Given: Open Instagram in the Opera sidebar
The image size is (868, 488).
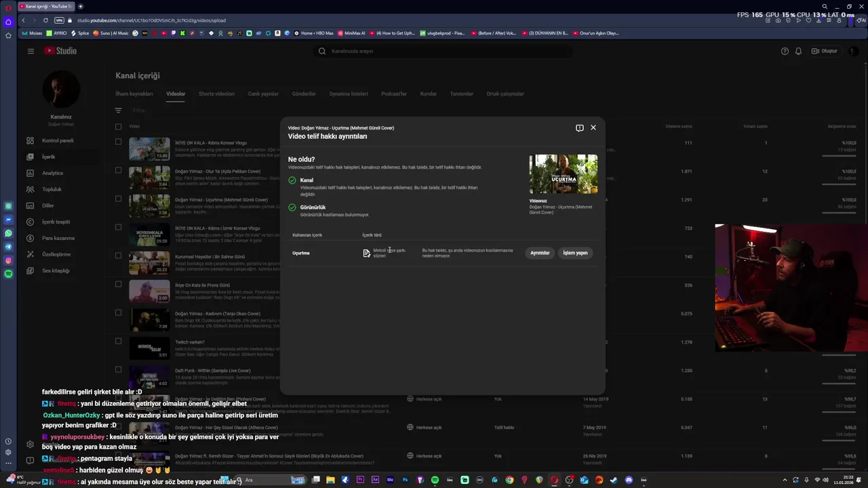Looking at the screenshot, I should (x=8, y=260).
